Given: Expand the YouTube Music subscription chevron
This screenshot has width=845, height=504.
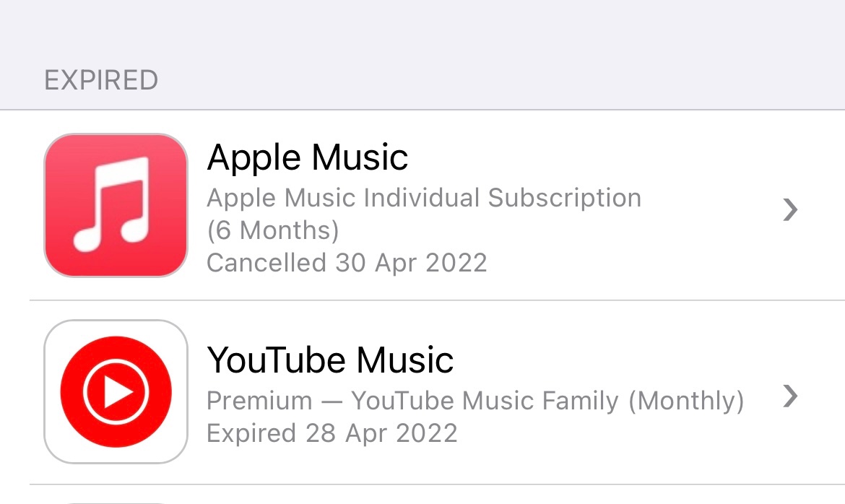Looking at the screenshot, I should click(x=791, y=396).
